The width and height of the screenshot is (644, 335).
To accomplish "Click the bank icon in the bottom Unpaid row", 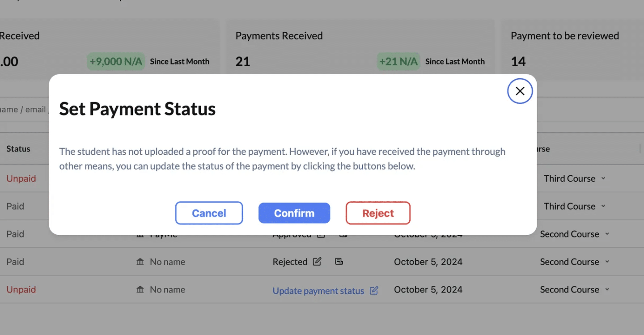I will point(140,289).
